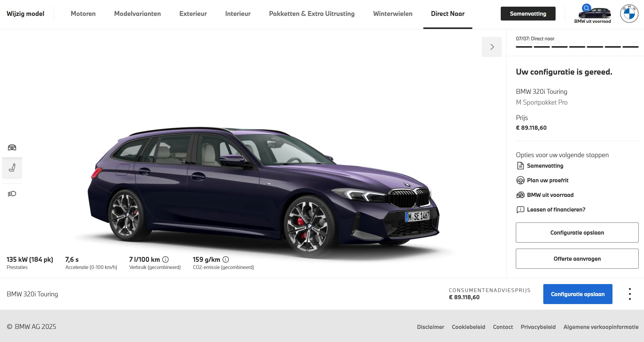644x342 pixels.
Task: Click the BMW roundel logo
Action: point(629,14)
